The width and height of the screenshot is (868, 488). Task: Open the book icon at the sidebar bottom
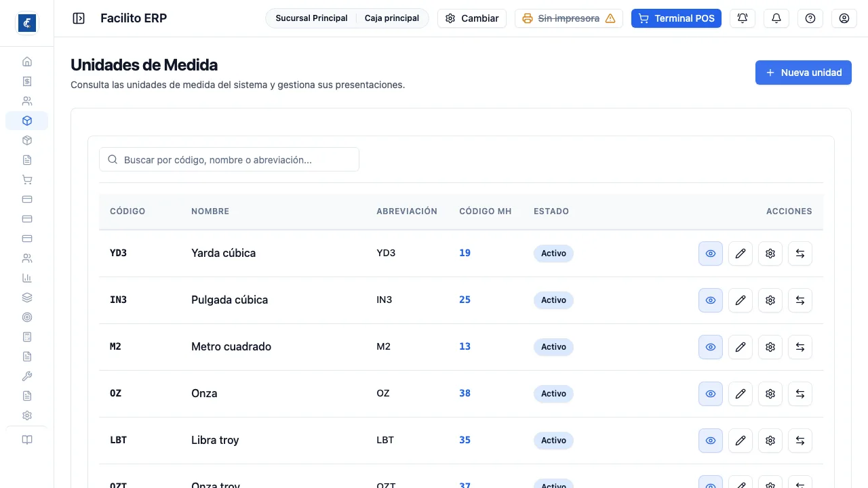tap(27, 440)
